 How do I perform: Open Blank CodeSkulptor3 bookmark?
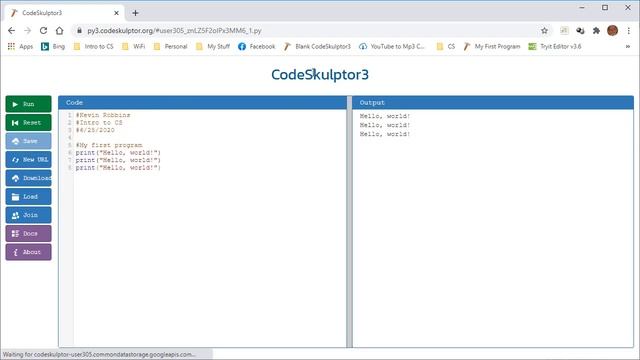[x=317, y=47]
